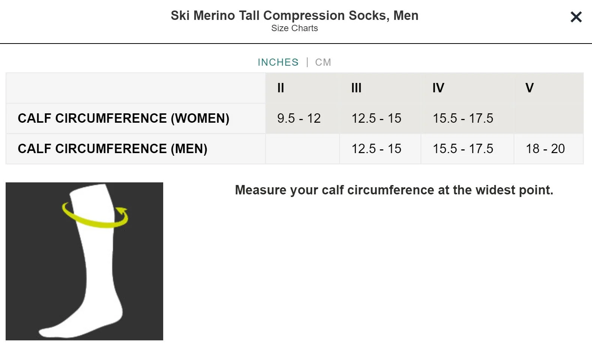Click the Size Charts subtitle
This screenshot has width=592, height=364.
pos(294,28)
